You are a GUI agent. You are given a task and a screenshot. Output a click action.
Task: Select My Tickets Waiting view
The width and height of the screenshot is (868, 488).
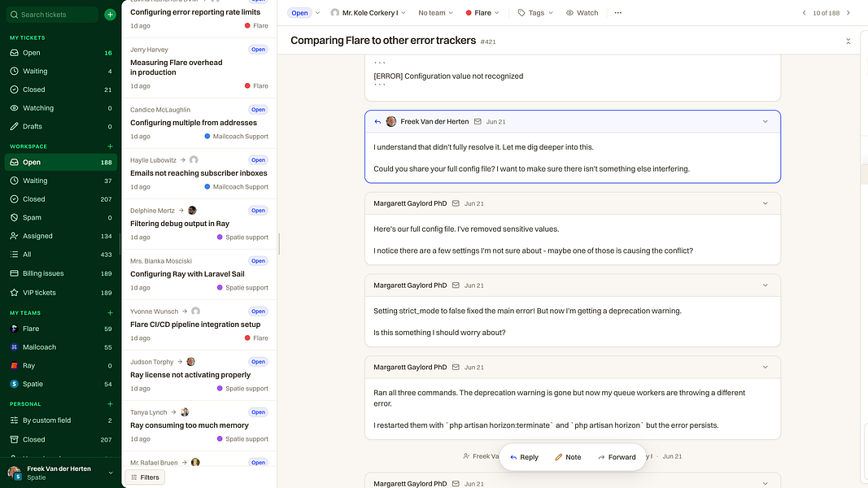[61, 71]
